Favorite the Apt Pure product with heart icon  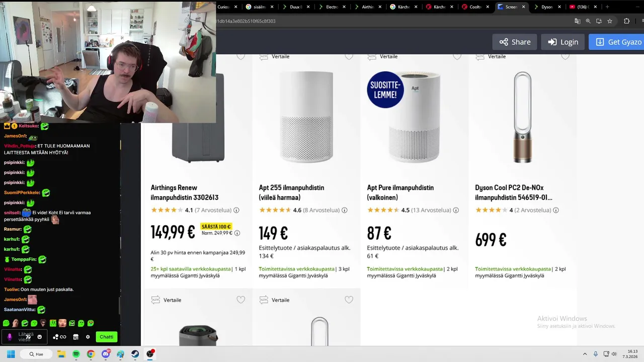[457, 56]
